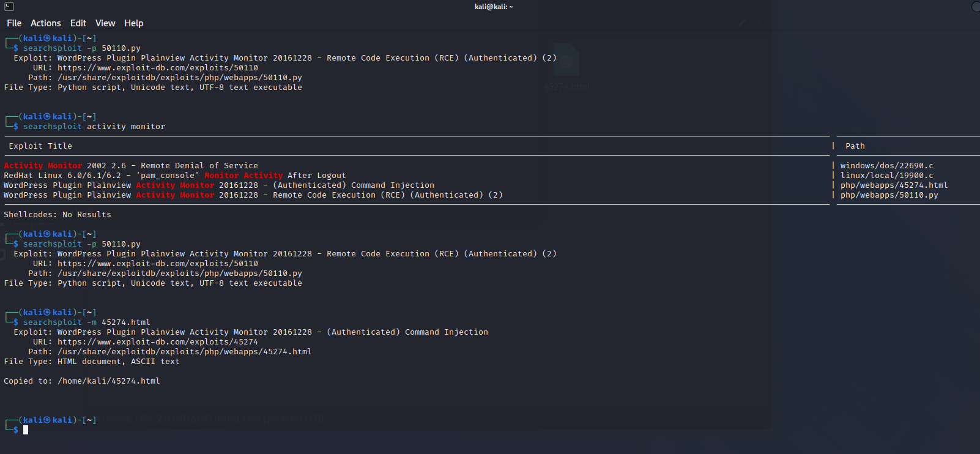Click the 'Path' column header
Viewport: 980px width, 454px height.
click(855, 146)
